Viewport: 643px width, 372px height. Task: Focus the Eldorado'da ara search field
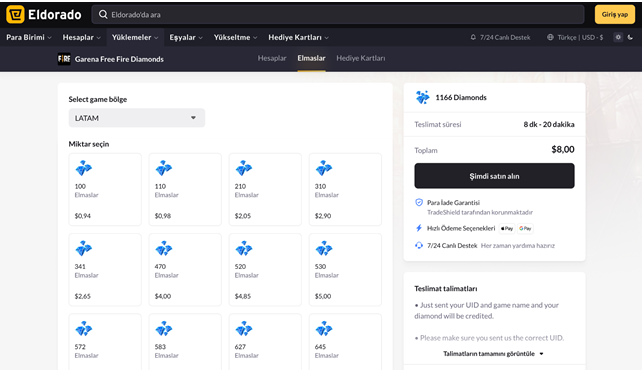338,14
